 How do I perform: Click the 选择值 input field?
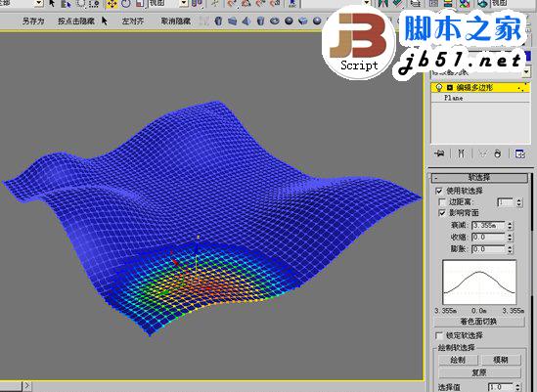point(500,387)
